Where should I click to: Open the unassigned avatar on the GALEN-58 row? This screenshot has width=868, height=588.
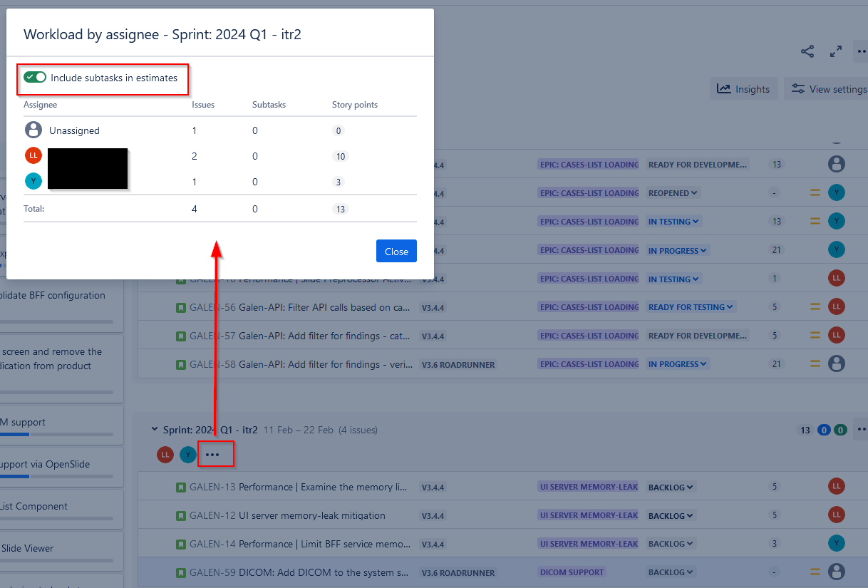(837, 364)
